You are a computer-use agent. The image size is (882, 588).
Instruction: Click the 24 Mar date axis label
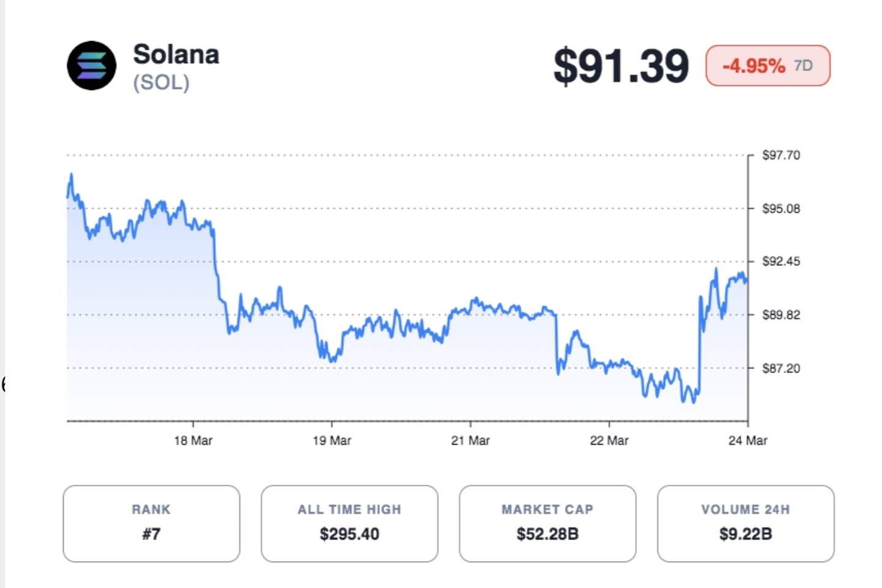click(747, 440)
